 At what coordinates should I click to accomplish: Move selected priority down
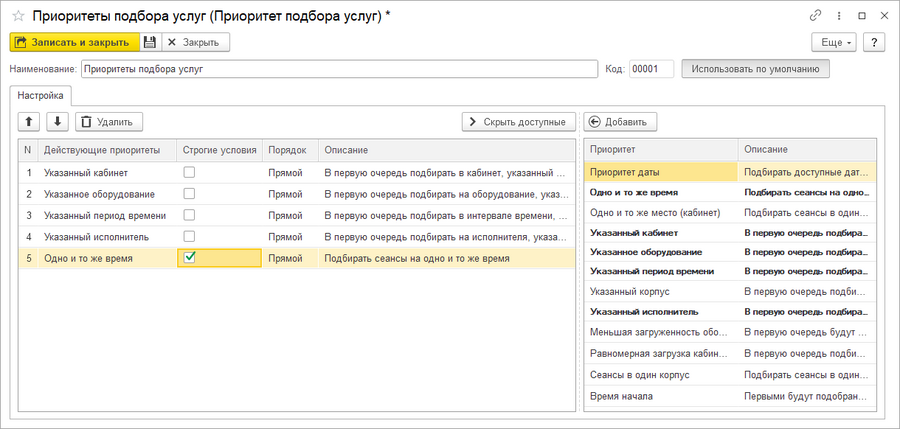(x=57, y=121)
